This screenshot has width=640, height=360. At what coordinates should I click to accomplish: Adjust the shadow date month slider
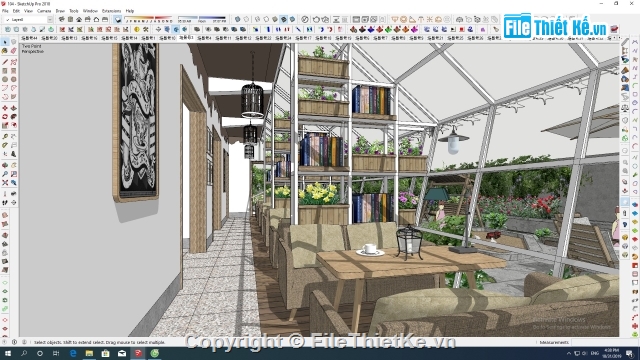tap(149, 19)
